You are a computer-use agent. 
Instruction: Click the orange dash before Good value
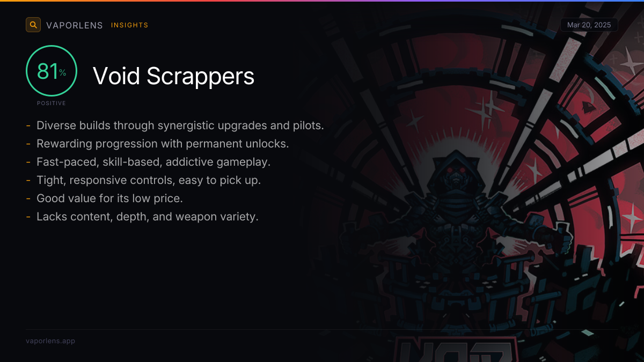(x=28, y=199)
